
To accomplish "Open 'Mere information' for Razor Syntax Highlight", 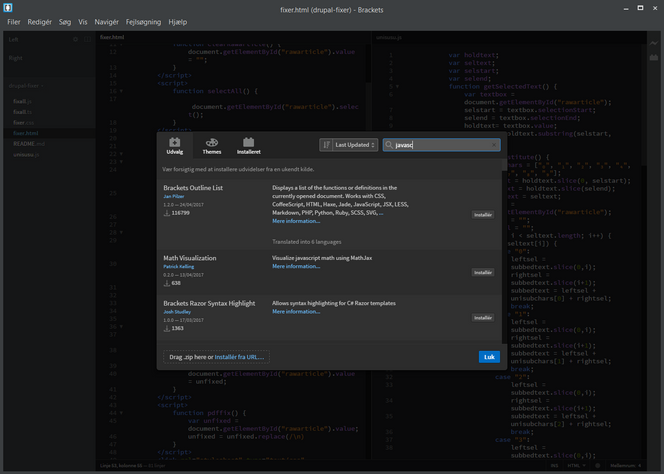I will (x=296, y=312).
